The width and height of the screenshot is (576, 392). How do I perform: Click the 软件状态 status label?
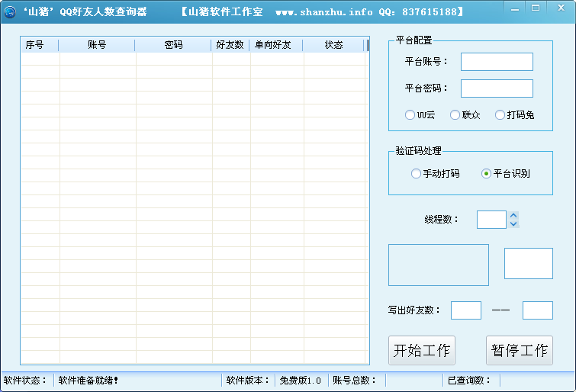coord(25,381)
